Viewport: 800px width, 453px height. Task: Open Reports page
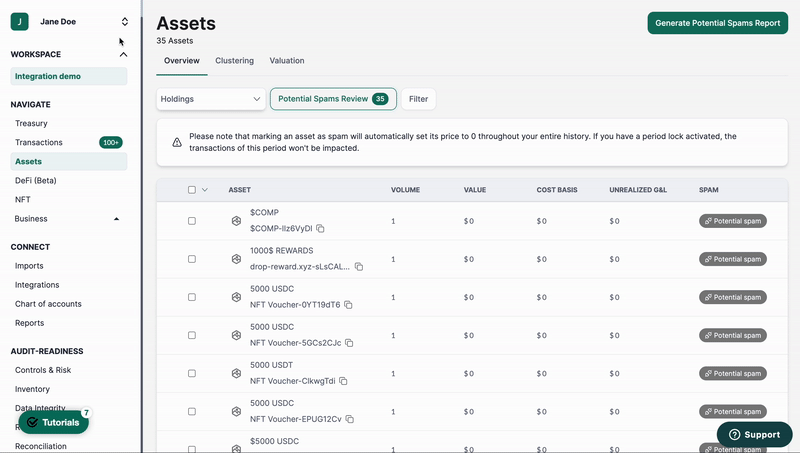[30, 323]
